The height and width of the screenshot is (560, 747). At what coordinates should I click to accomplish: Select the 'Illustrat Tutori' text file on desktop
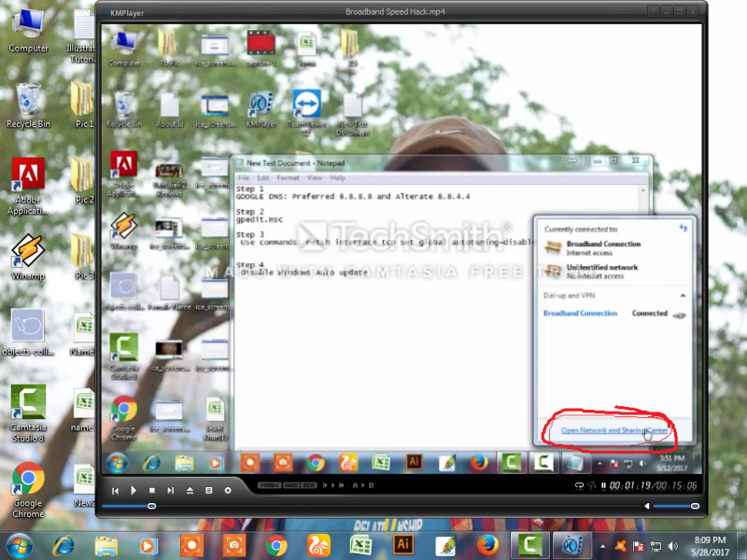[82, 36]
